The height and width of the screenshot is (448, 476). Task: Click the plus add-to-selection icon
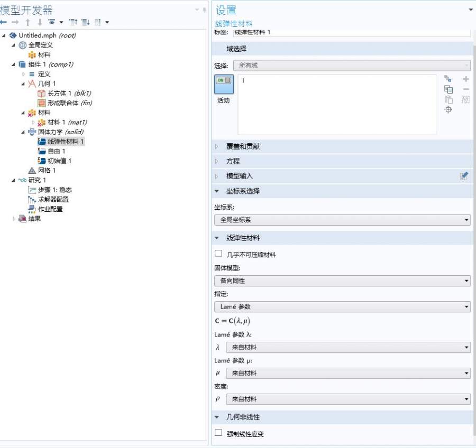click(465, 79)
